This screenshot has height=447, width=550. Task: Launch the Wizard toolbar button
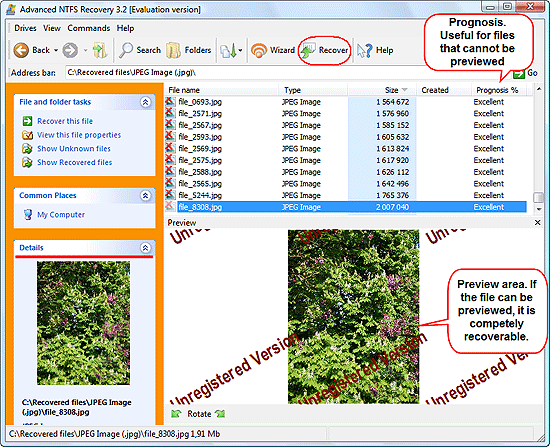[x=273, y=50]
